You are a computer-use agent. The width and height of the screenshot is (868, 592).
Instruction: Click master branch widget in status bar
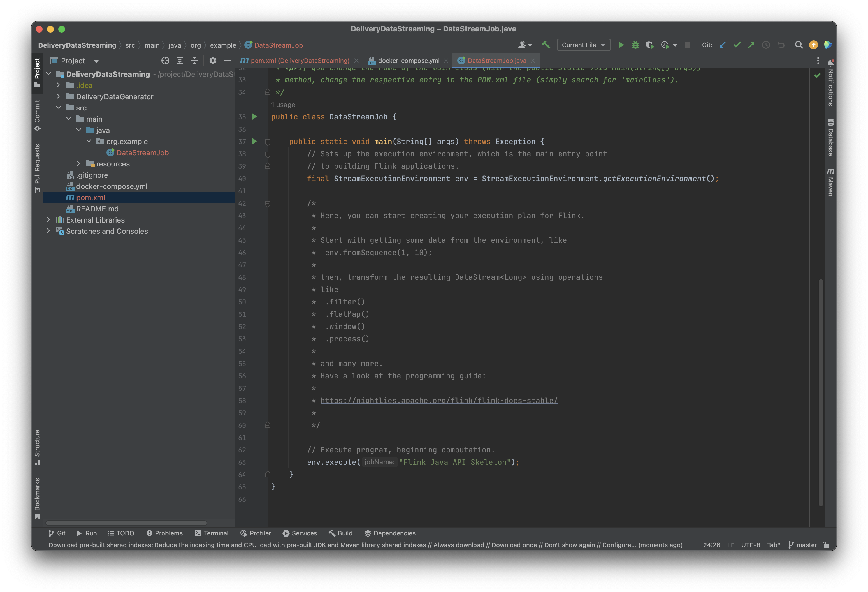(x=802, y=545)
